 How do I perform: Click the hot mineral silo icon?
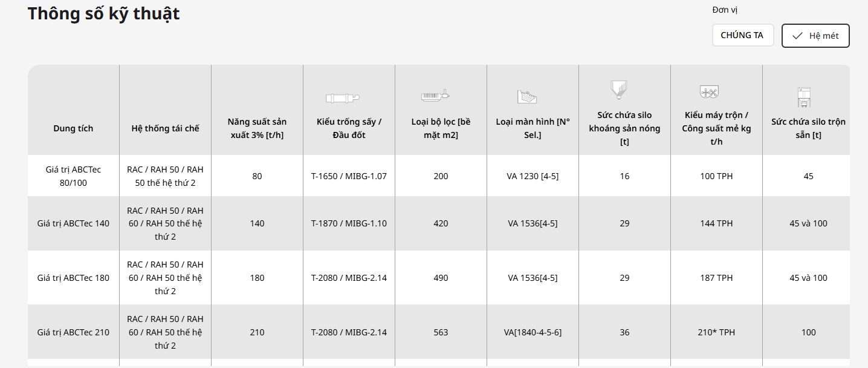619,90
